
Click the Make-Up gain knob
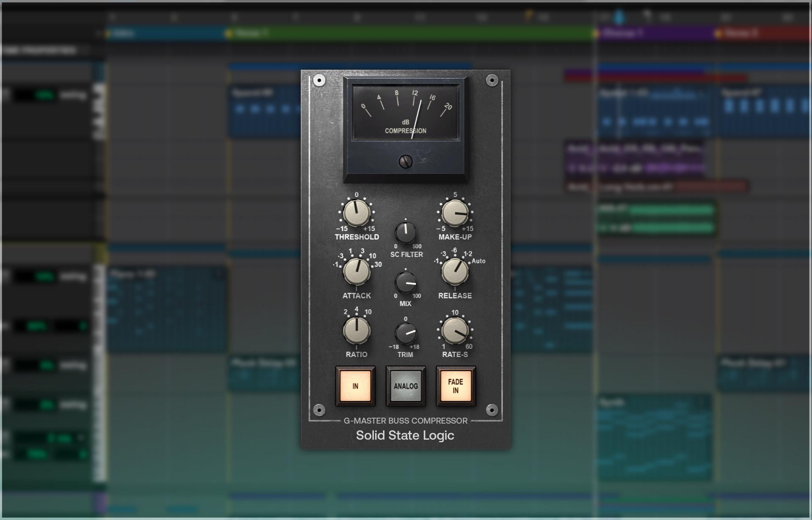[x=455, y=213]
